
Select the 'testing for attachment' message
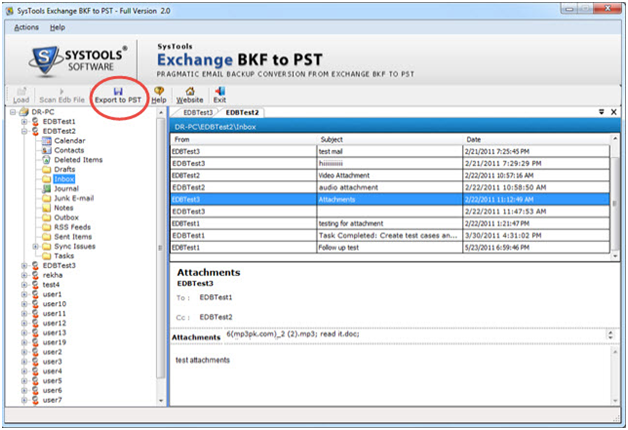pos(390,223)
